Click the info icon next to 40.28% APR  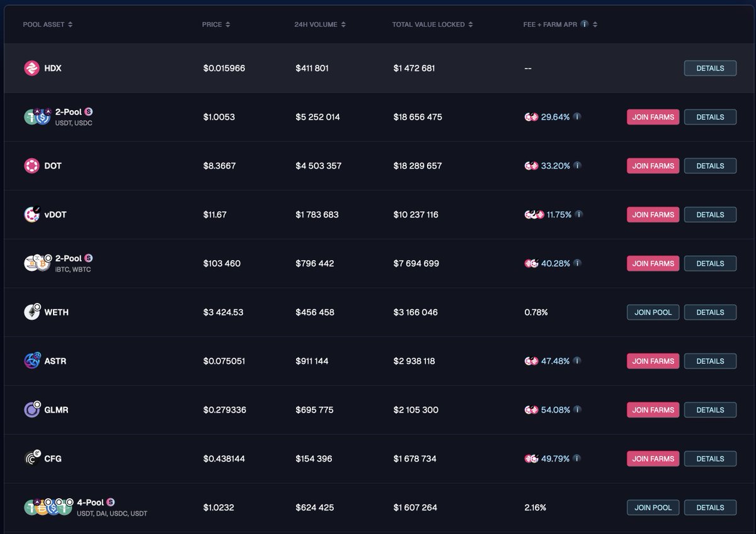click(577, 263)
